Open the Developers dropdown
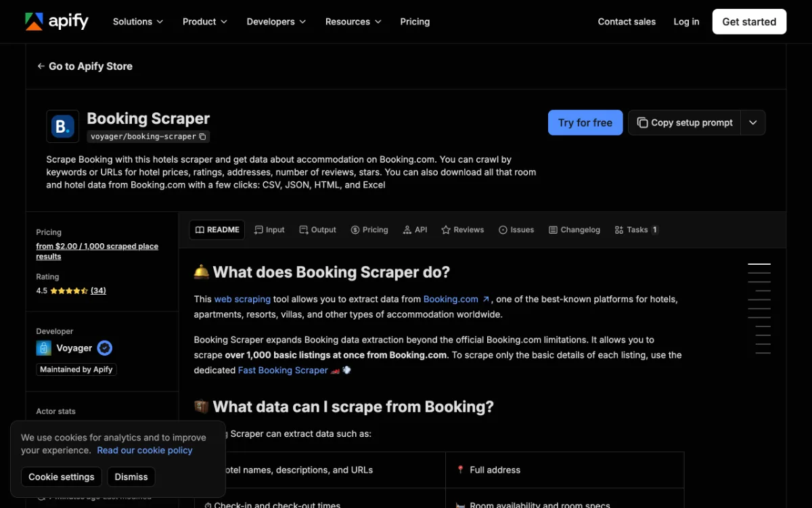The height and width of the screenshot is (508, 812). tap(276, 22)
